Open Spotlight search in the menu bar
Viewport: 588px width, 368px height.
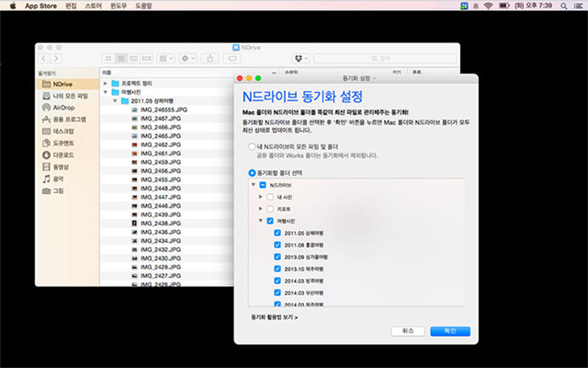click(x=564, y=6)
